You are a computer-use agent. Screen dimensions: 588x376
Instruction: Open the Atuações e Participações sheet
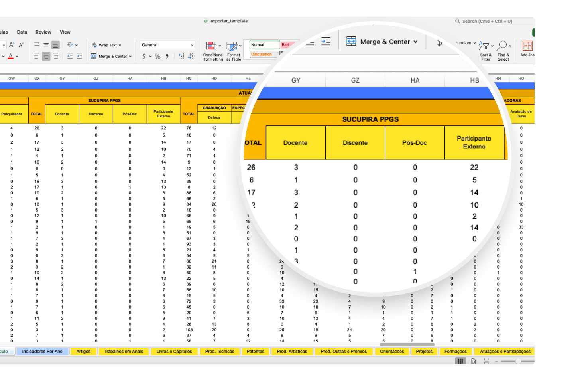click(x=505, y=352)
